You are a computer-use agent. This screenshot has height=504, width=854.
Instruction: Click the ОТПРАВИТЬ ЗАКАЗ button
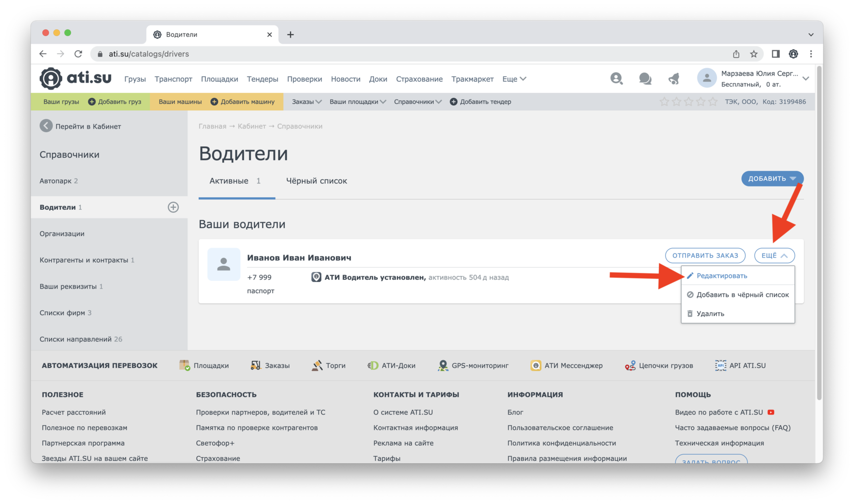[705, 256]
